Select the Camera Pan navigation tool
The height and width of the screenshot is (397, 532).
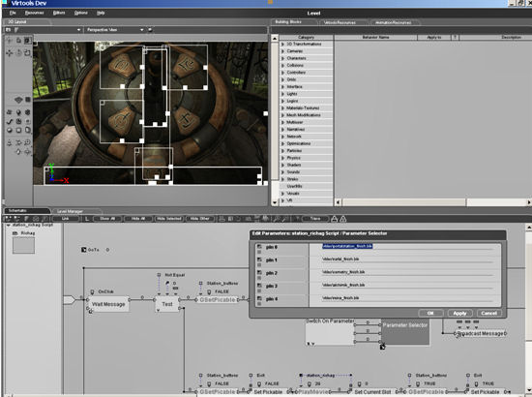point(27,152)
